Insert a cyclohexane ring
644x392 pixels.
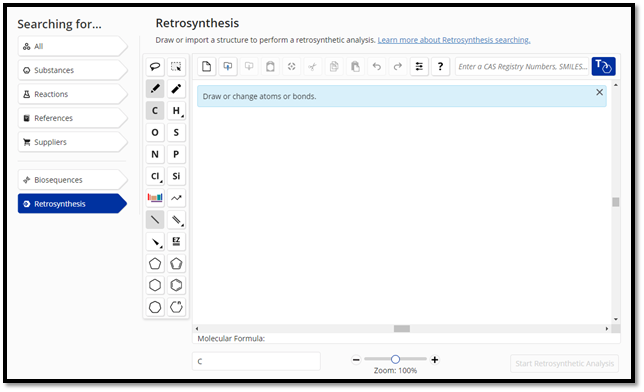[155, 285]
